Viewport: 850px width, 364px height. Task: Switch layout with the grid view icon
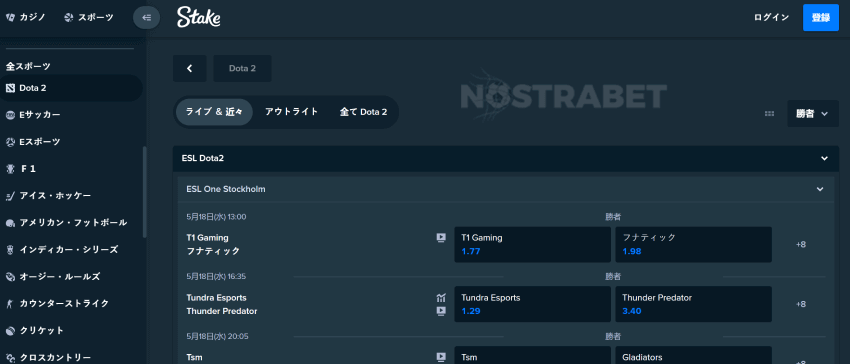(769, 114)
